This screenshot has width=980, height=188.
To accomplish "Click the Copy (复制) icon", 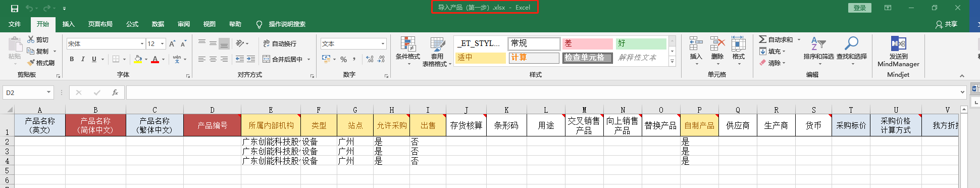I will click(x=31, y=51).
